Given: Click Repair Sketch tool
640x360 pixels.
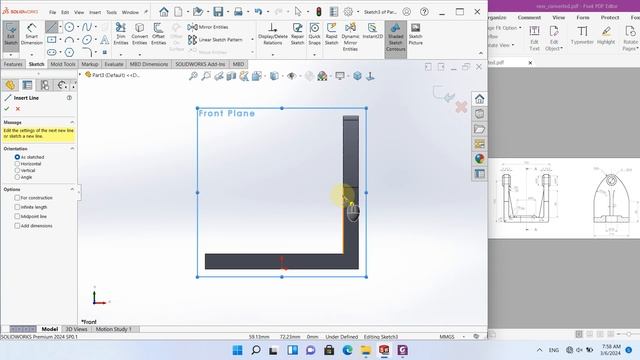Looking at the screenshot, I should (x=297, y=34).
